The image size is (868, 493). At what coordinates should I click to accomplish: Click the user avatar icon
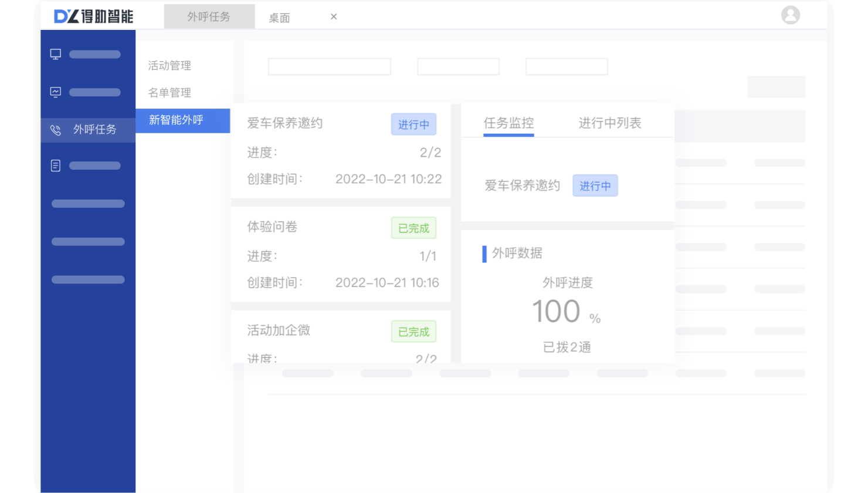tap(790, 15)
